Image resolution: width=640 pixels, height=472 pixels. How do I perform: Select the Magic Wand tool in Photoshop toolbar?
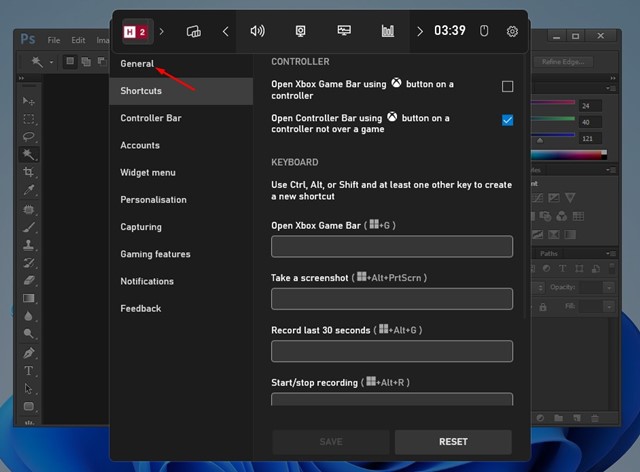(x=29, y=154)
